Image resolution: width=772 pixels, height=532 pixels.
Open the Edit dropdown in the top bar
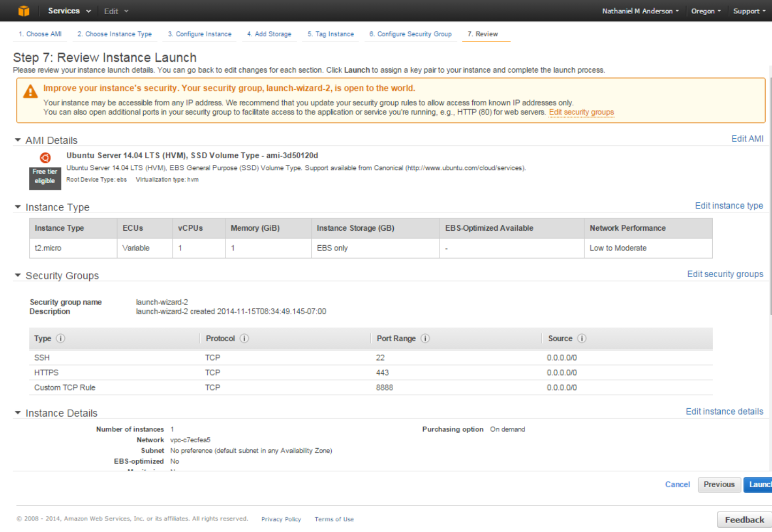(x=116, y=11)
